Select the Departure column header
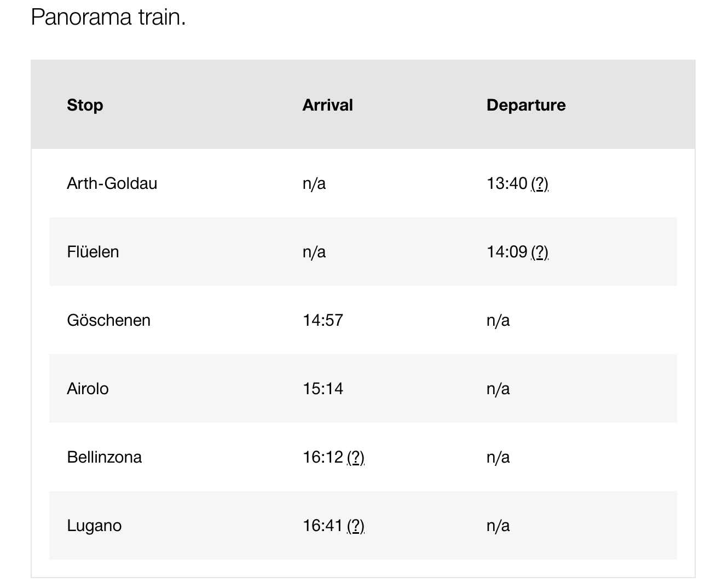 (x=526, y=105)
